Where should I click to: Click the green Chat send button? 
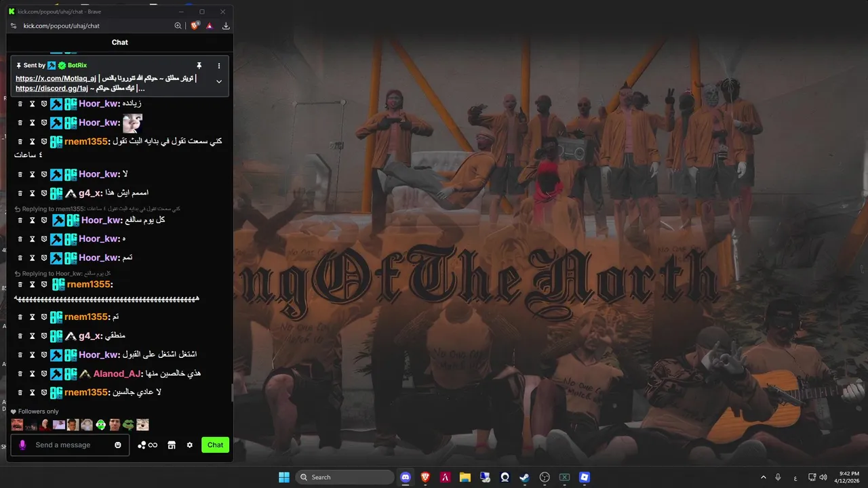[215, 445]
